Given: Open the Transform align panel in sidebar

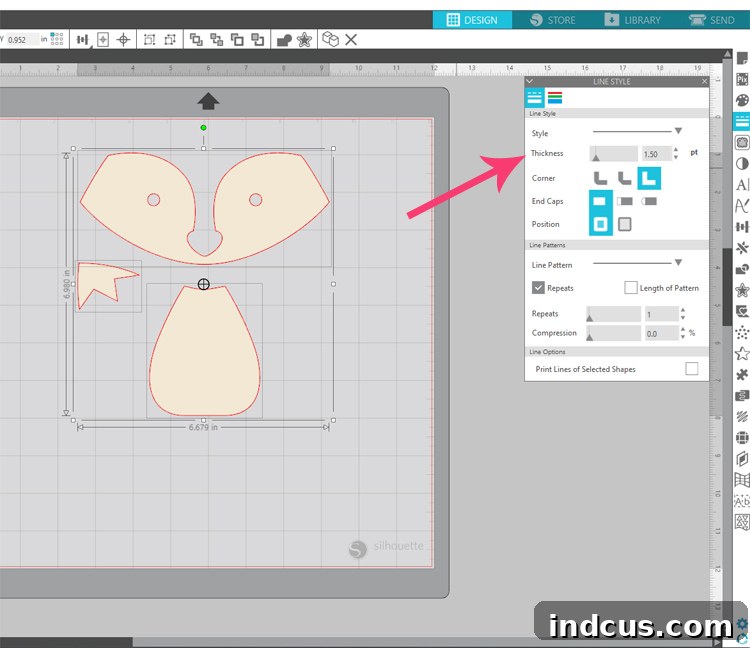Looking at the screenshot, I should click(x=742, y=227).
